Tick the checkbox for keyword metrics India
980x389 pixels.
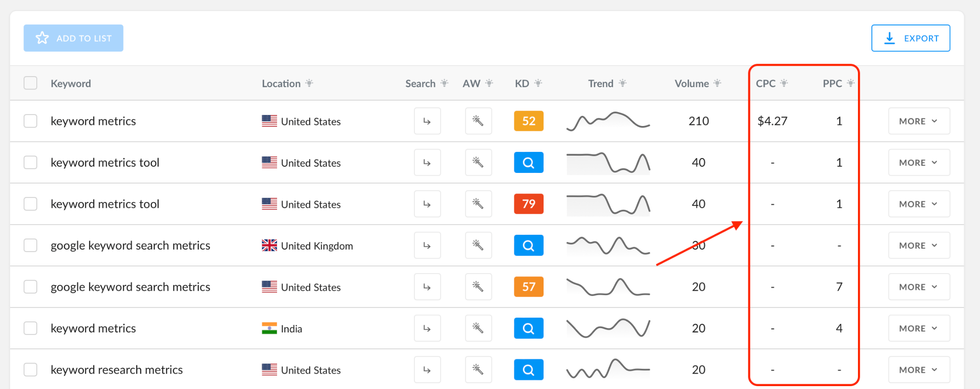(x=31, y=328)
